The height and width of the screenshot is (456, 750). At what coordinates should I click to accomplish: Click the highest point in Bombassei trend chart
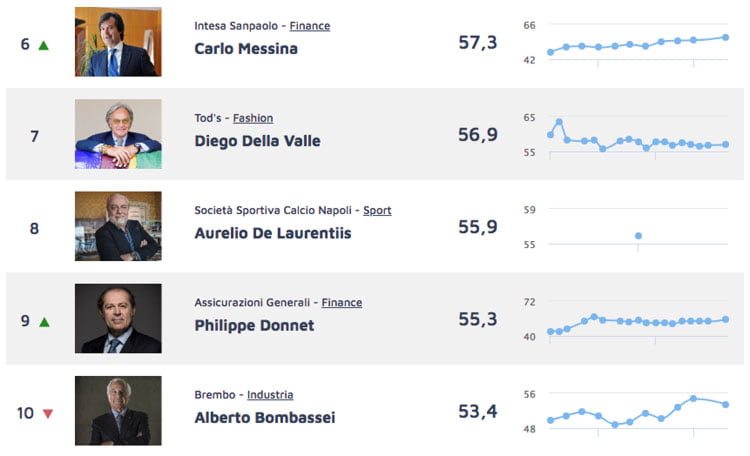(693, 398)
